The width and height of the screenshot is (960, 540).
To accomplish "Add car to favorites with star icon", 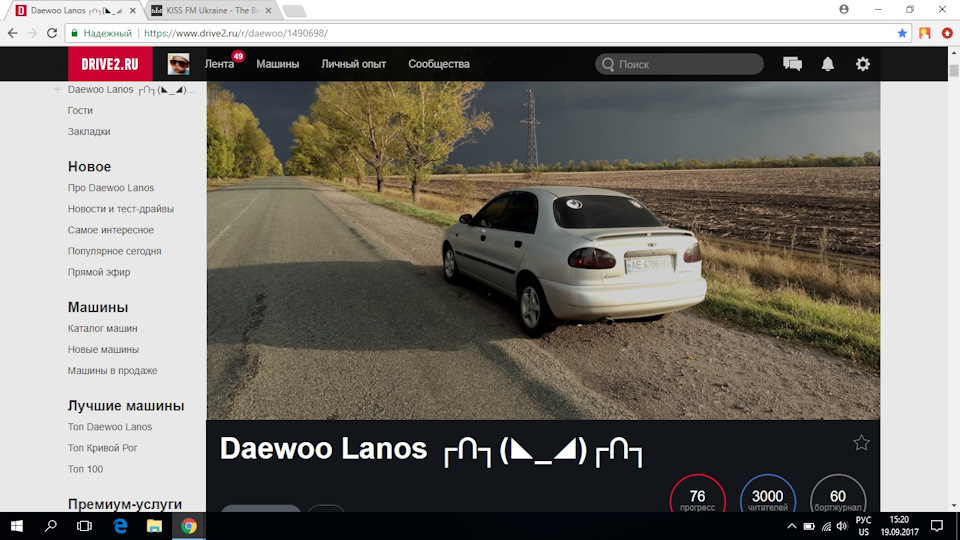I will tap(861, 443).
